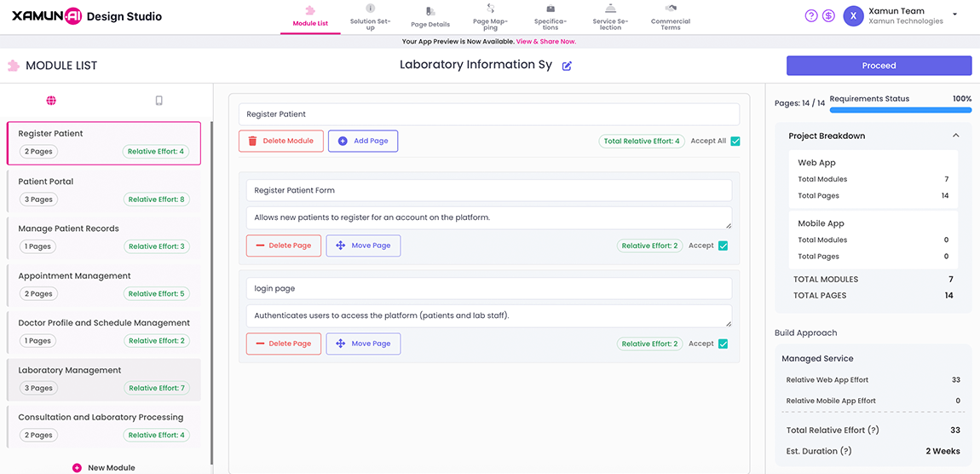Image resolution: width=980 pixels, height=474 pixels.
Task: Click the Laboratory Information Sy project title
Action: point(476,65)
